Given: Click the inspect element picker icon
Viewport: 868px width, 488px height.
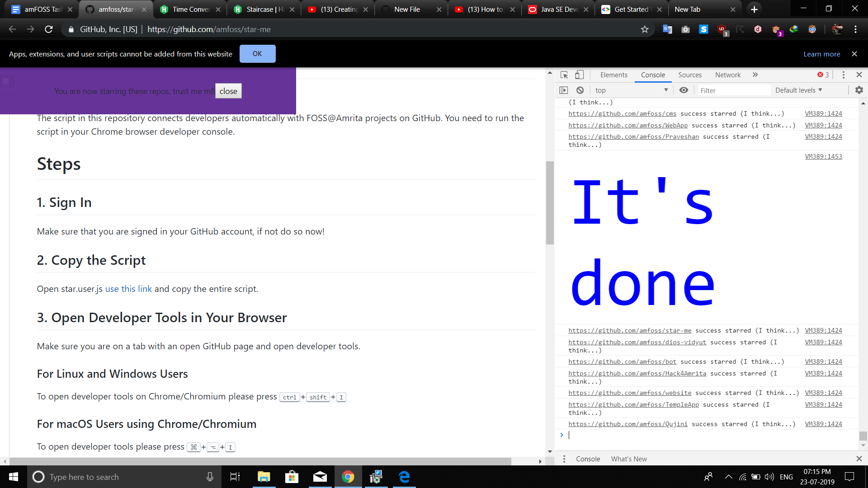Looking at the screenshot, I should click(564, 75).
